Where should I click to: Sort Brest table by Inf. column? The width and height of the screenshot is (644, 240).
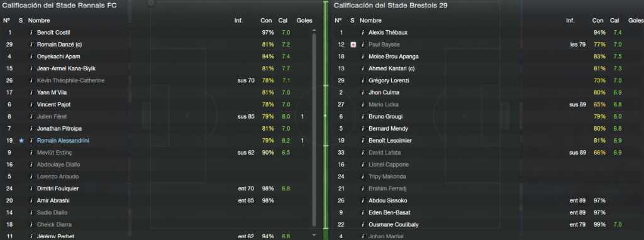tap(570, 21)
